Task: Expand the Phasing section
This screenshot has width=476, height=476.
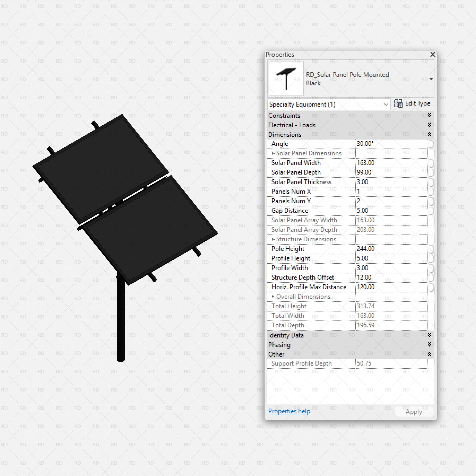Action: pos(429,345)
